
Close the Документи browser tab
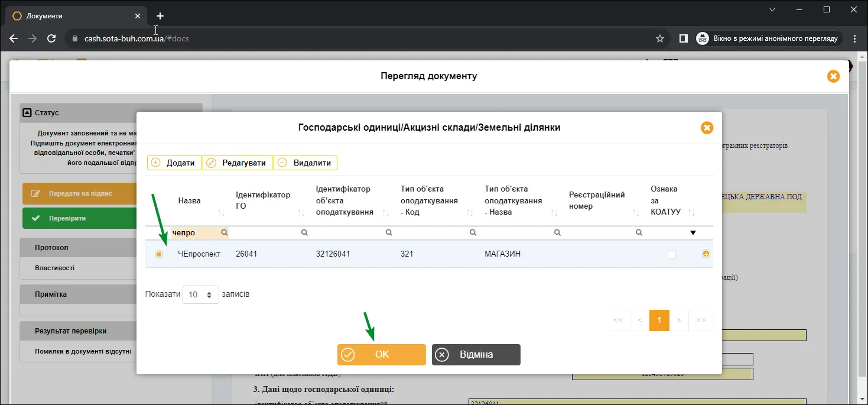[x=138, y=16]
